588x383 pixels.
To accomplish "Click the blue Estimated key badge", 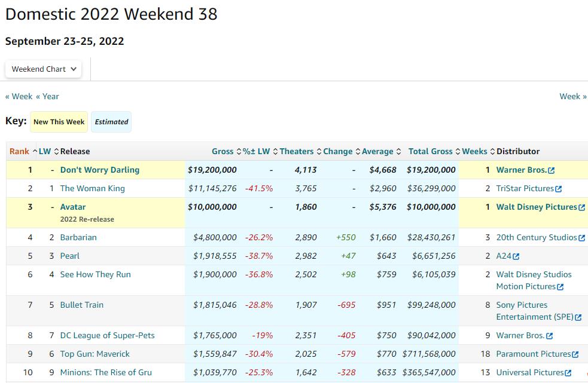I will (x=111, y=122).
